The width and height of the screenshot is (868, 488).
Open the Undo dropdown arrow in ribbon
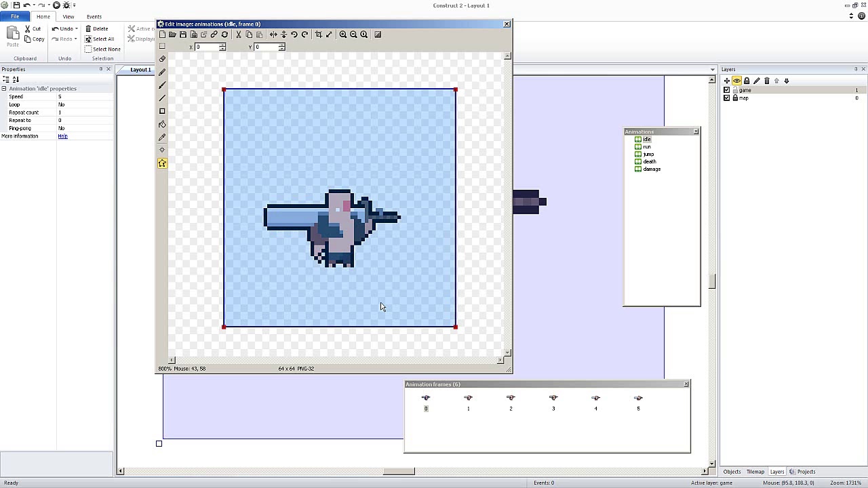point(77,29)
